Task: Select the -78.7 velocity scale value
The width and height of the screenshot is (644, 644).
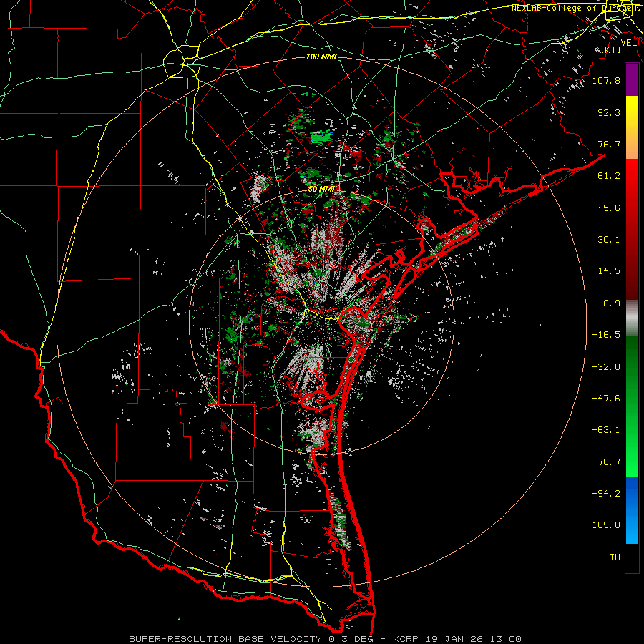Action: 606,462
